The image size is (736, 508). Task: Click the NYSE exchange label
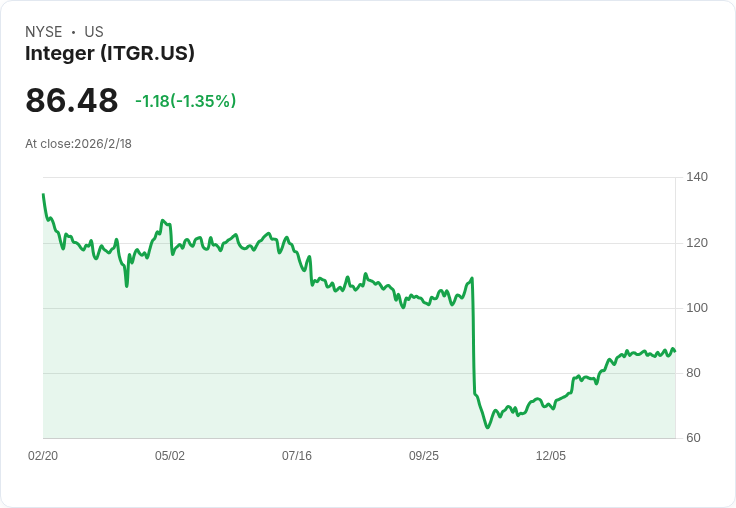click(x=44, y=32)
